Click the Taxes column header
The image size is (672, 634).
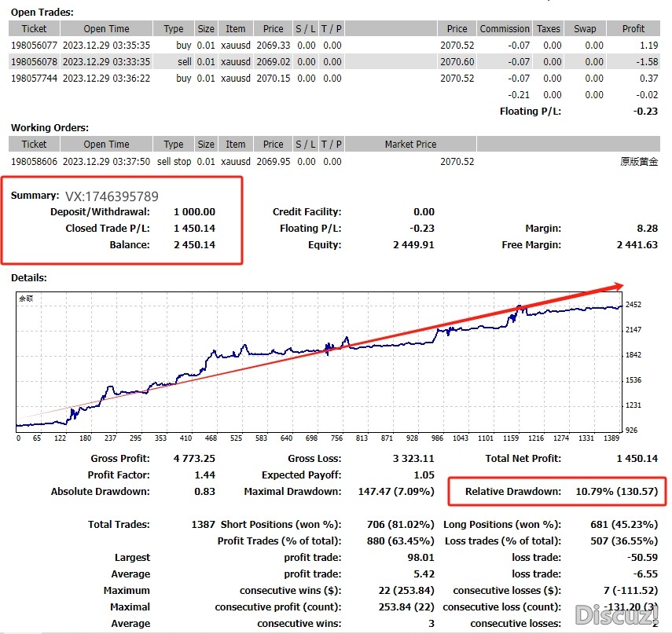pyautogui.click(x=548, y=29)
